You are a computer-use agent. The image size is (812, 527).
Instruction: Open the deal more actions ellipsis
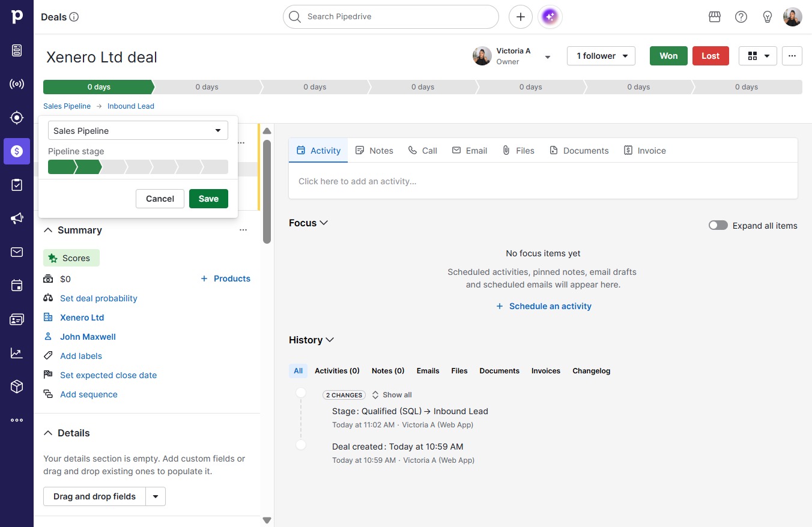coord(792,56)
